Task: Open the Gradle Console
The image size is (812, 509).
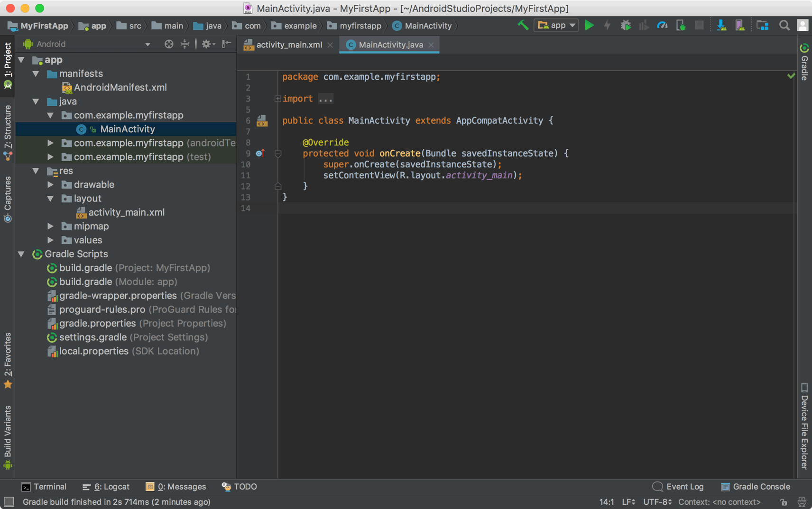Action: point(756,487)
